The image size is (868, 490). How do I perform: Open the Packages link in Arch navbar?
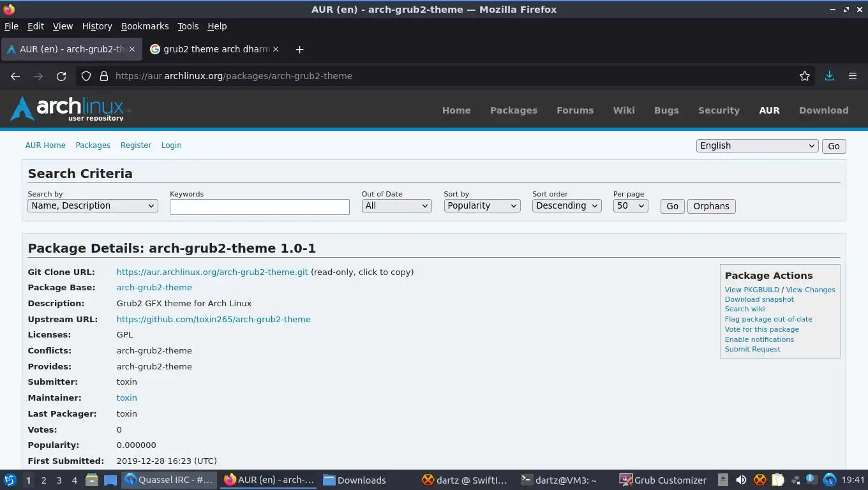(x=514, y=110)
